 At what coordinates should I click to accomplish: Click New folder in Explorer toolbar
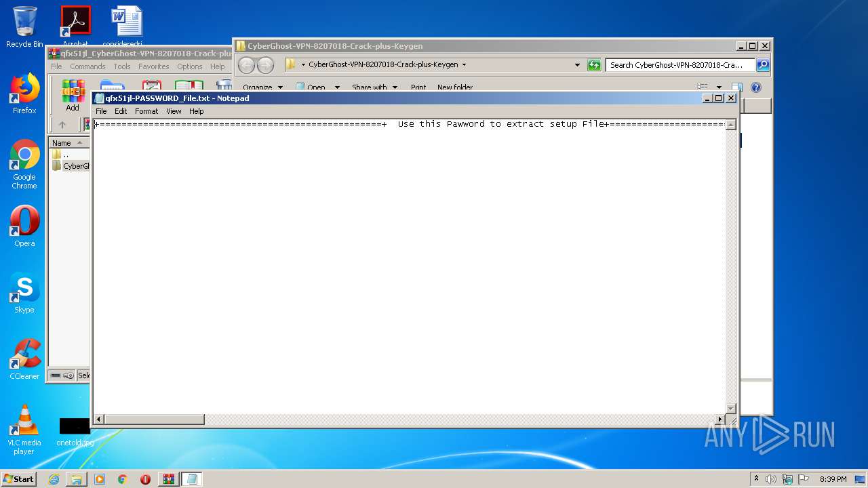click(x=455, y=87)
